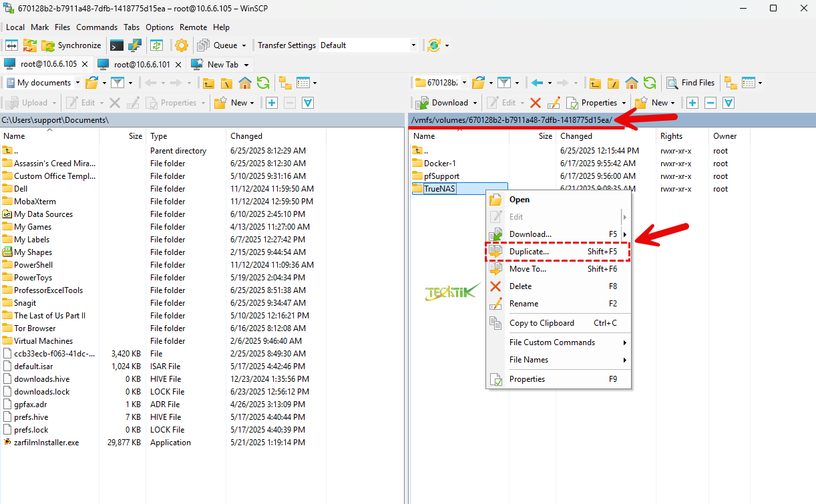Viewport: 816px width, 504px height.
Task: Select the zarfilmInstaller.exe local file
Action: (46, 443)
